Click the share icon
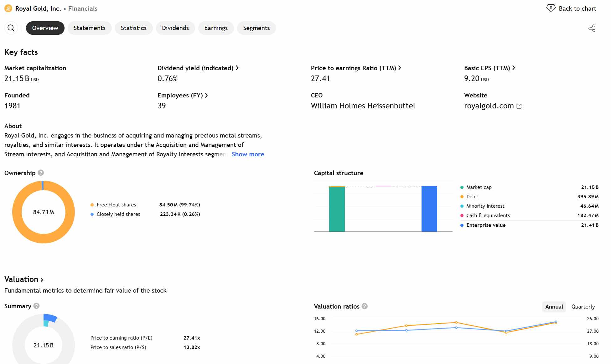611x364 pixels. (x=592, y=28)
